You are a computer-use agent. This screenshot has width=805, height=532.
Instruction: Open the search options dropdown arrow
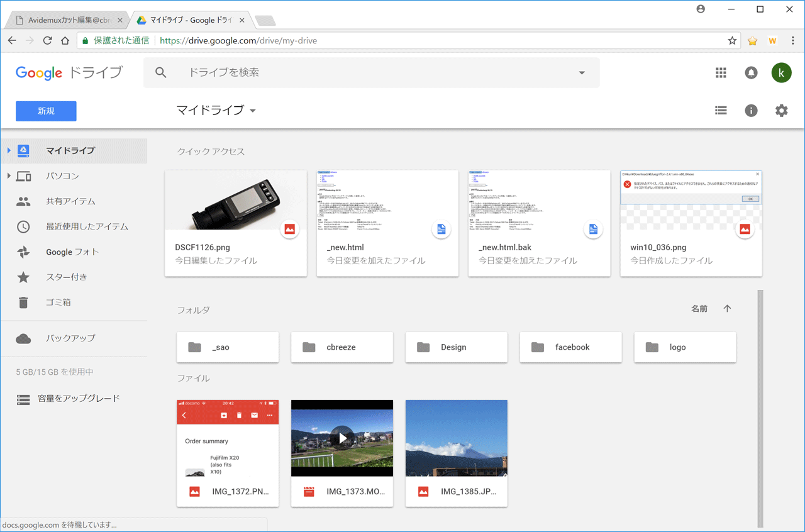tap(582, 73)
